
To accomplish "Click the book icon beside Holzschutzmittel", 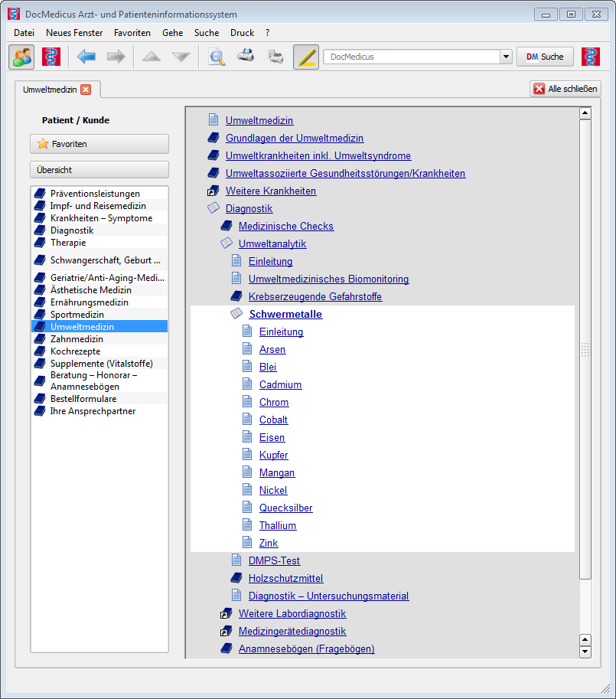I will point(236,578).
